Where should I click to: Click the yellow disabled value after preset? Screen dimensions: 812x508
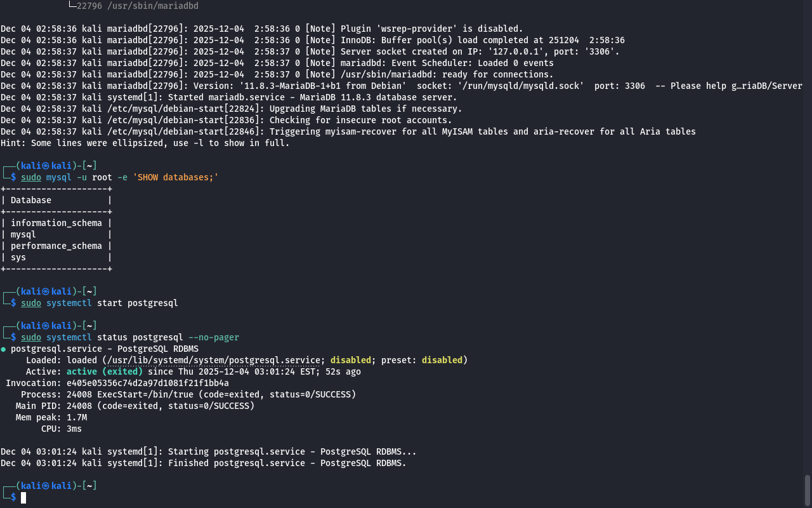[442, 360]
